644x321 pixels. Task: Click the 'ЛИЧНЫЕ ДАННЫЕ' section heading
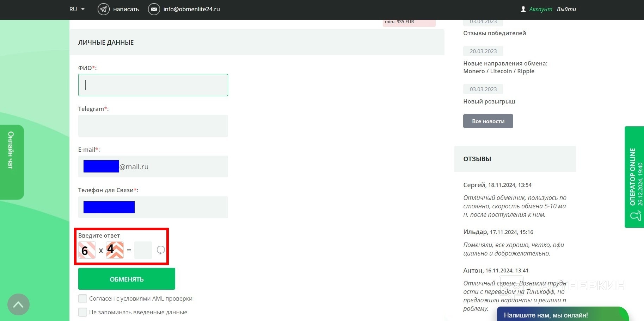[106, 42]
